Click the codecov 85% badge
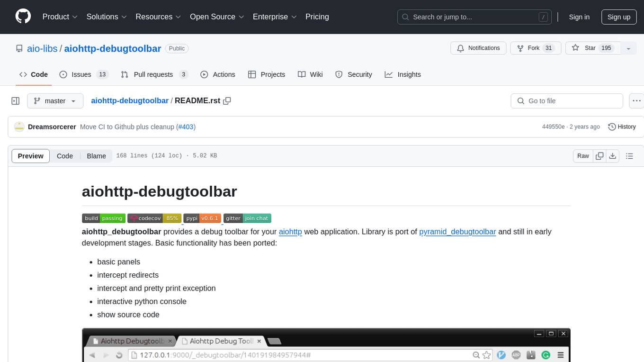 click(x=154, y=218)
